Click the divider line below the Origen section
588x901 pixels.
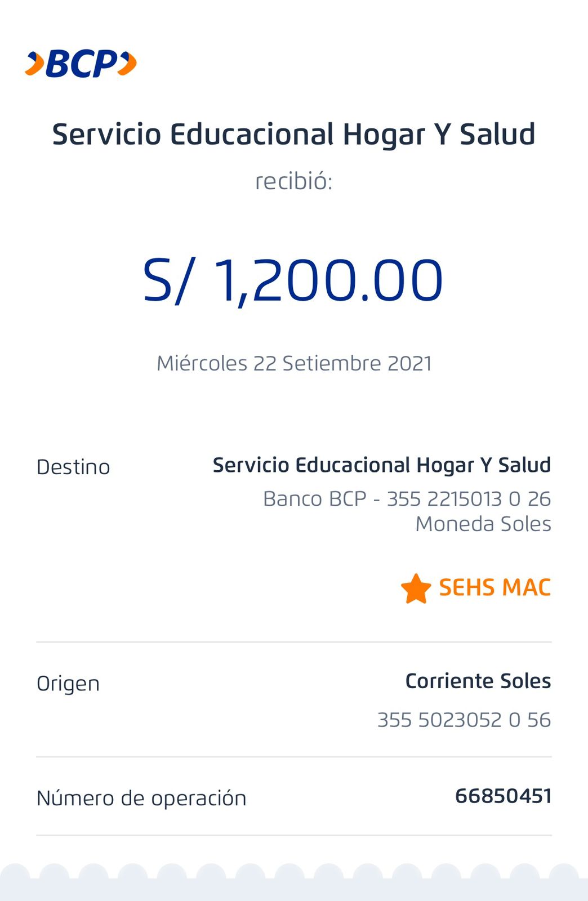(x=293, y=757)
